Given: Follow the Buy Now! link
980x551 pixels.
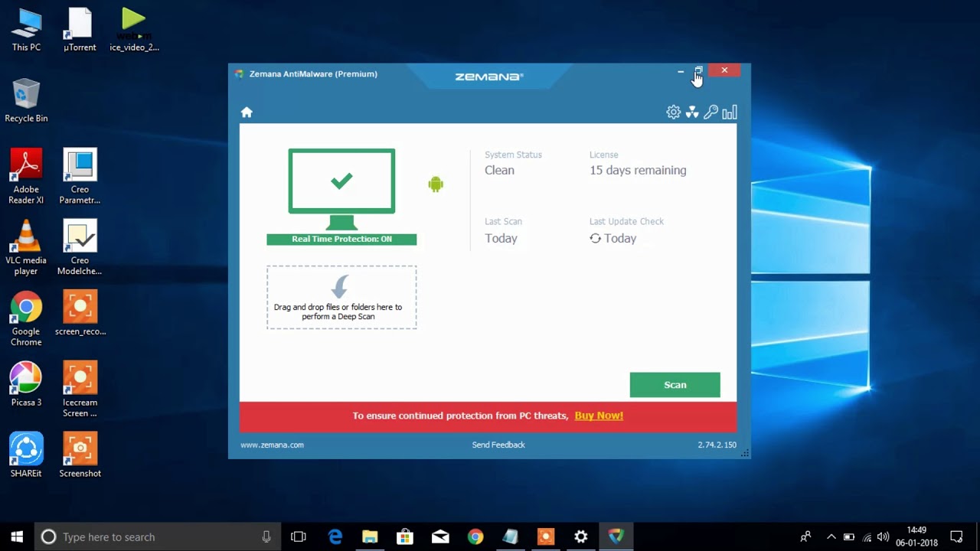Looking at the screenshot, I should coord(599,416).
